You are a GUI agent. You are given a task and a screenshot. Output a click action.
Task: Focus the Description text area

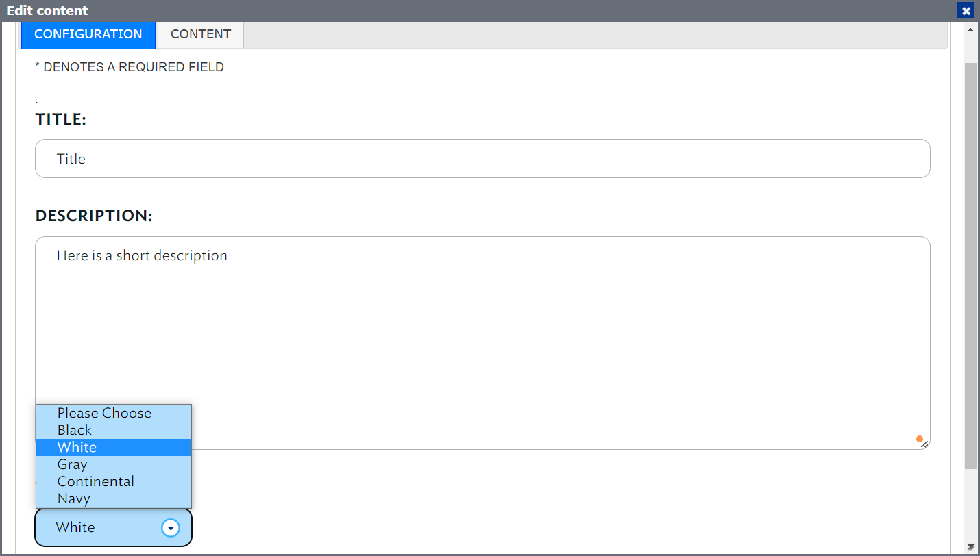482,343
